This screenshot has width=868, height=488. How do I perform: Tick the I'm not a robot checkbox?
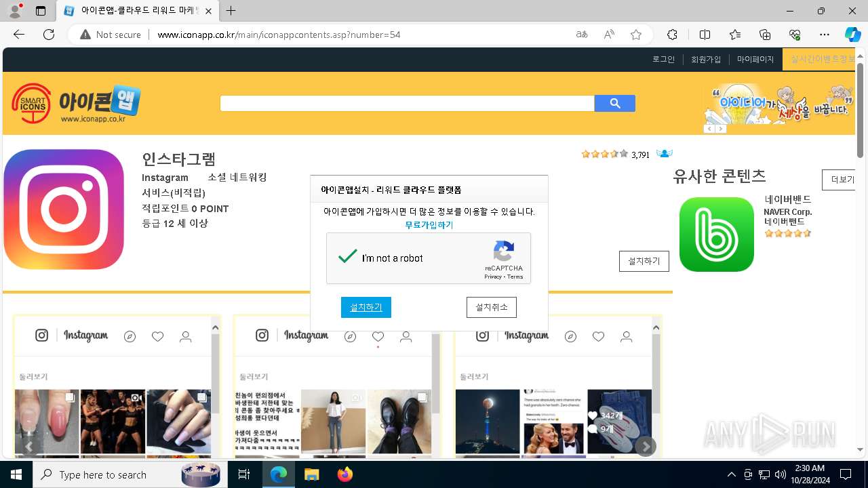pyautogui.click(x=348, y=258)
